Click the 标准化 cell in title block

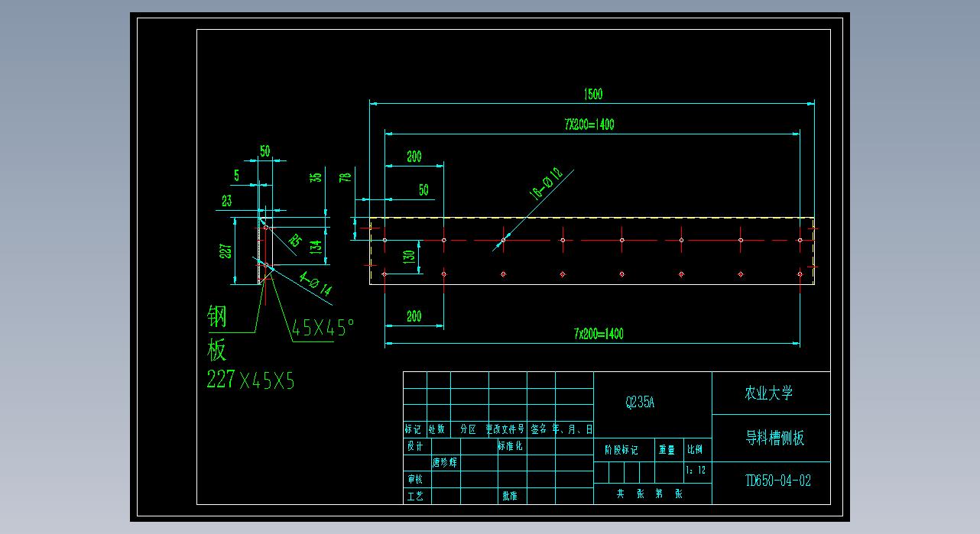[x=510, y=446]
